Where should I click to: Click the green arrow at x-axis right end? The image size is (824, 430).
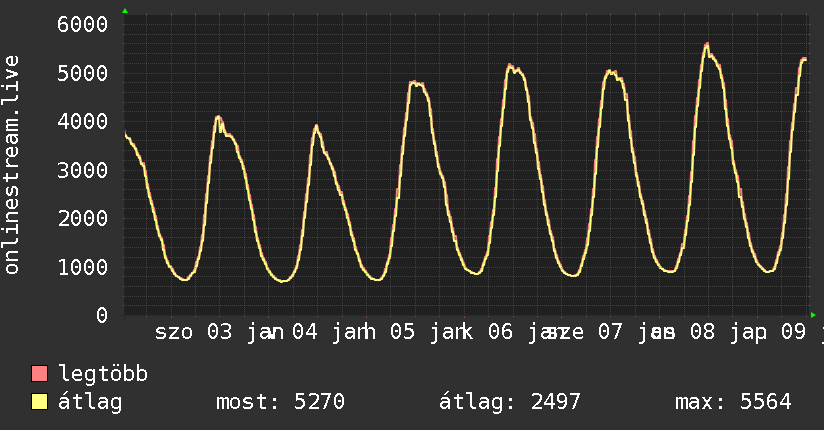click(x=813, y=315)
